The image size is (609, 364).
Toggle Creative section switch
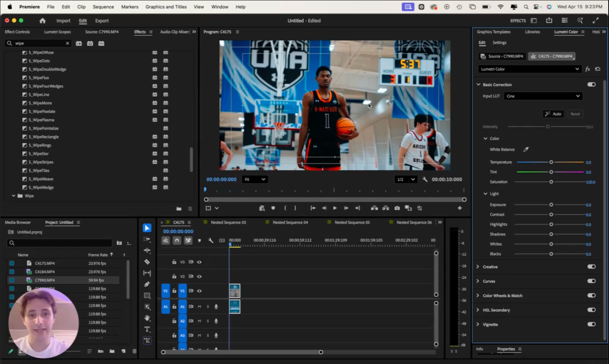coord(591,266)
